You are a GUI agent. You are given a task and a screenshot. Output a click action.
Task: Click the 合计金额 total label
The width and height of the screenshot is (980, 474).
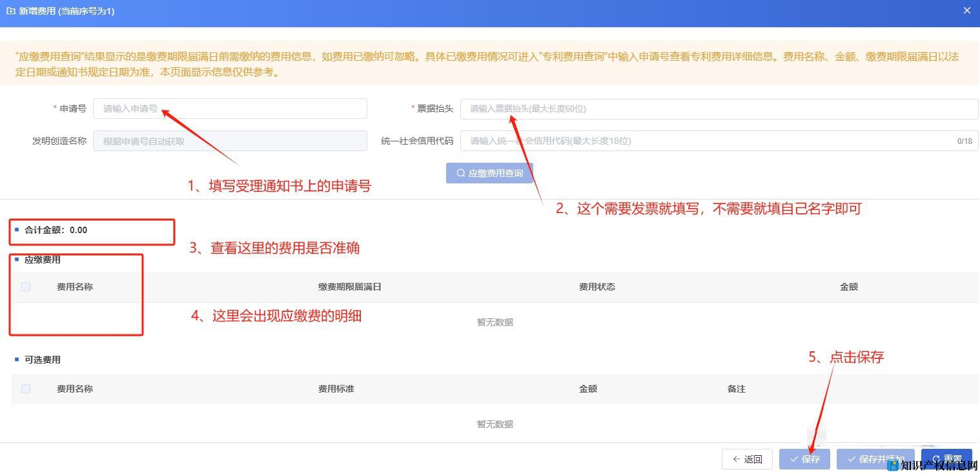56,230
